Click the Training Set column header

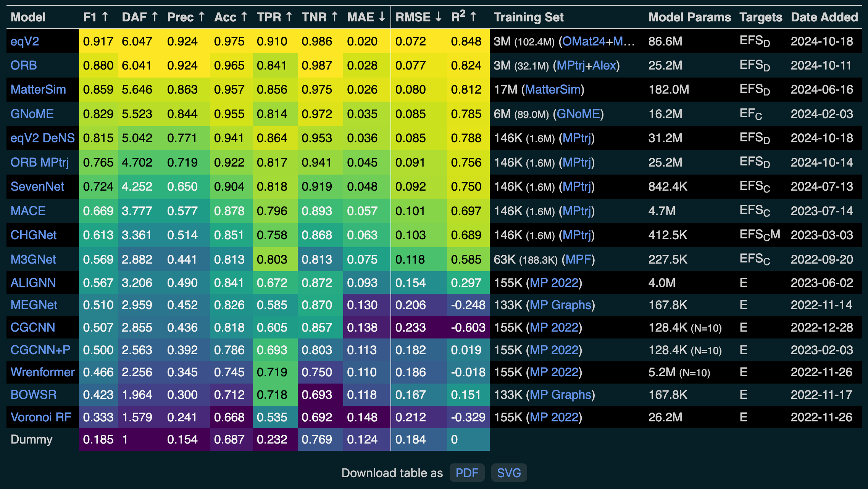[528, 17]
